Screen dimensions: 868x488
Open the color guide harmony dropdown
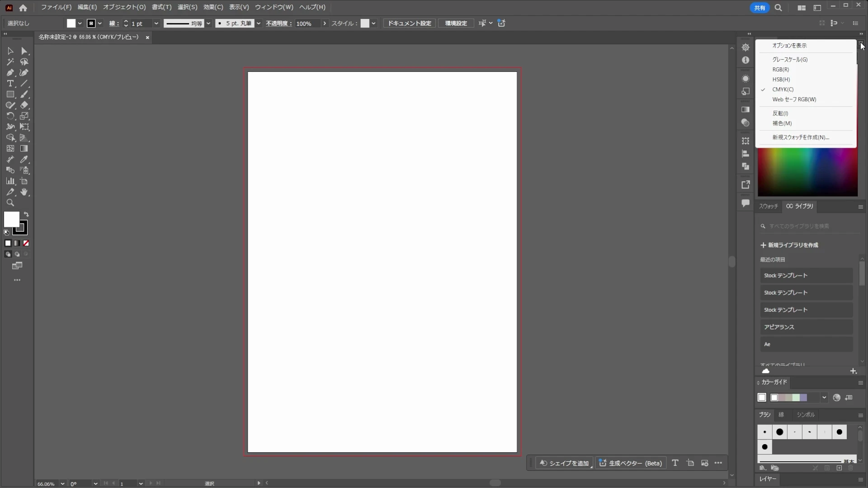click(x=824, y=398)
